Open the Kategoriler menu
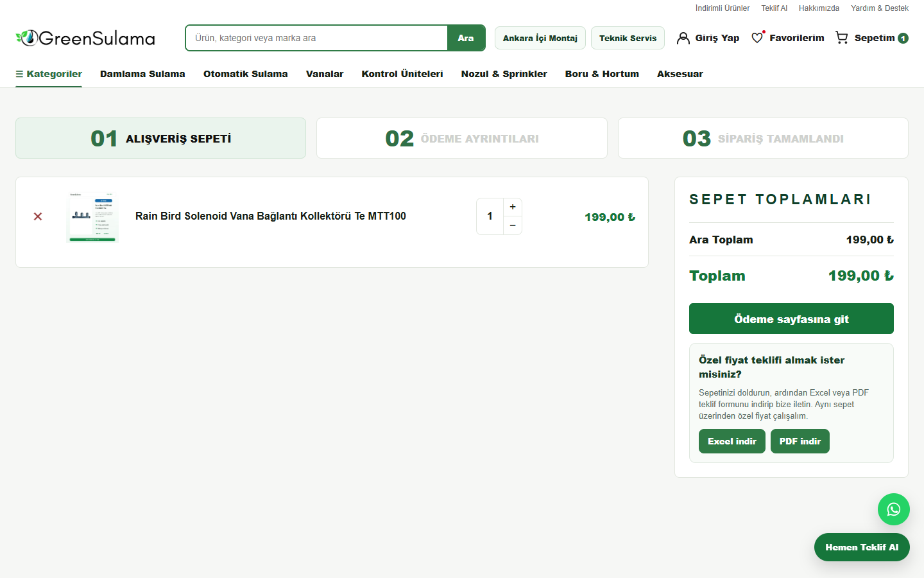 pyautogui.click(x=49, y=74)
